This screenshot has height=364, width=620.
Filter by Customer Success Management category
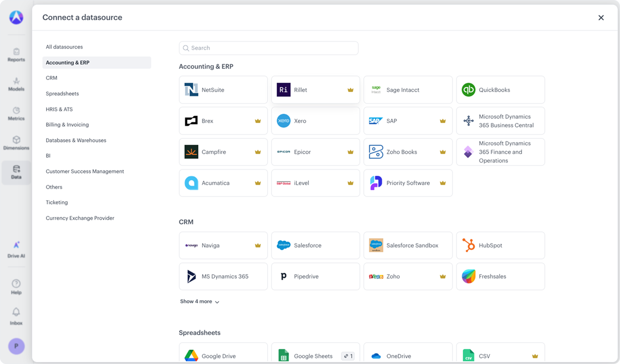tap(97, 171)
